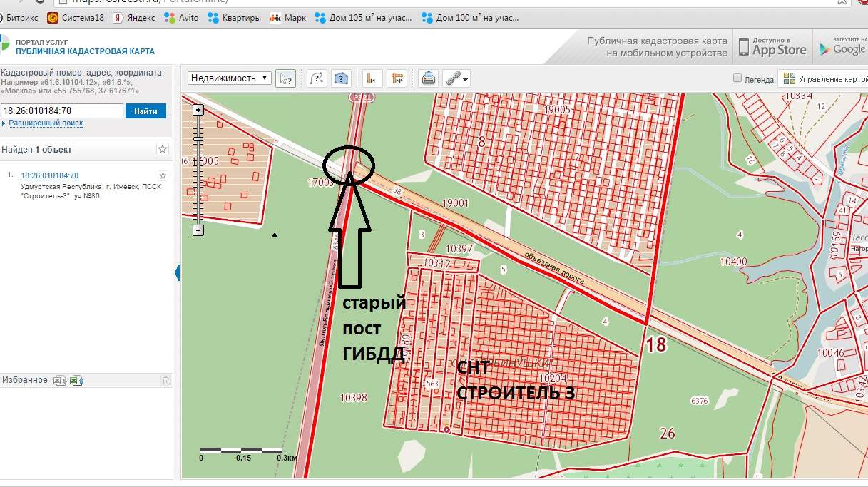This screenshot has width=868, height=487.
Task: Click parcel label 19005 on map
Action: [557, 110]
